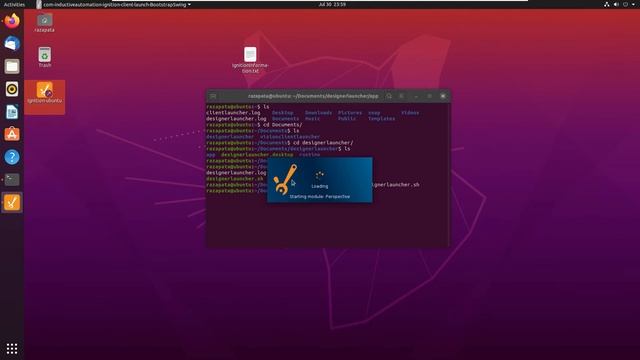This screenshot has height=360, width=640.
Task: Switch to Terminal via dock icon
Action: [x=12, y=180]
